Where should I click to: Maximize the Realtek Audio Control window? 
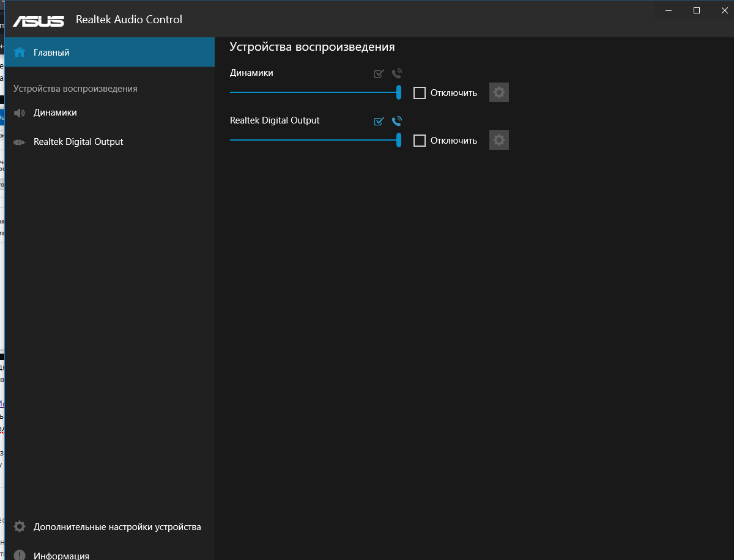click(x=697, y=10)
